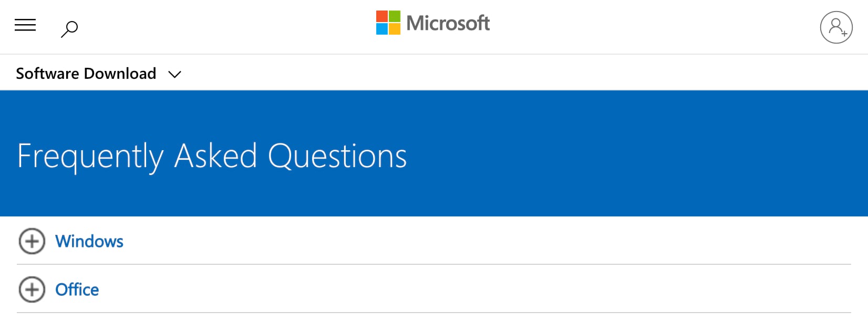Viewport: 868px width, 331px height.
Task: Click the plus icon beside Windows
Action: pos(32,242)
